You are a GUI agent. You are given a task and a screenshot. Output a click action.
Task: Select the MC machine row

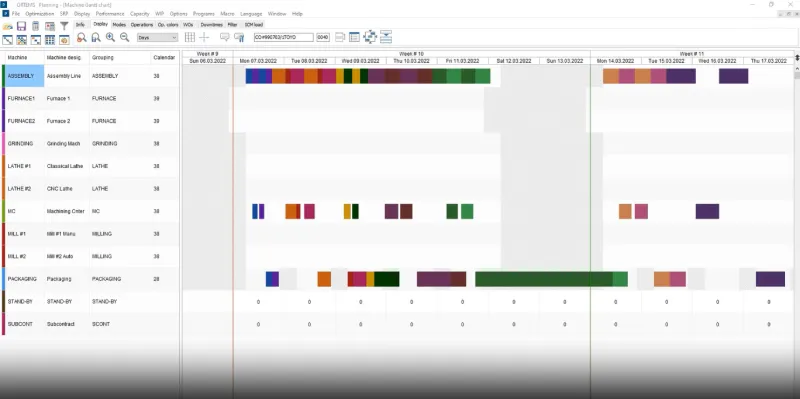coord(92,211)
